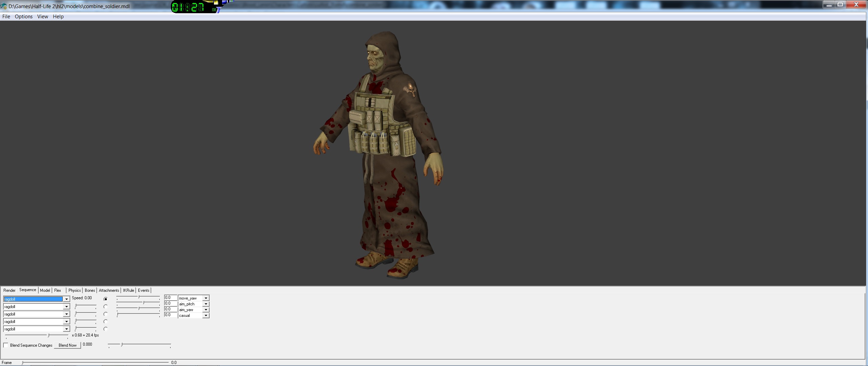Screen dimensions: 868x366
Task: Click the Frame slider track
Action: pyautogui.click(x=95, y=362)
